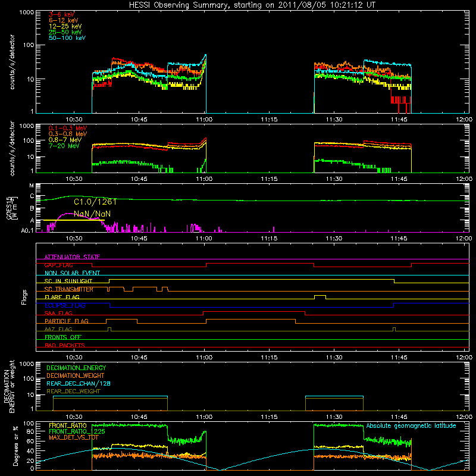Select the 25-50 keV legend label
The height and width of the screenshot is (476, 476).
click(x=65, y=32)
